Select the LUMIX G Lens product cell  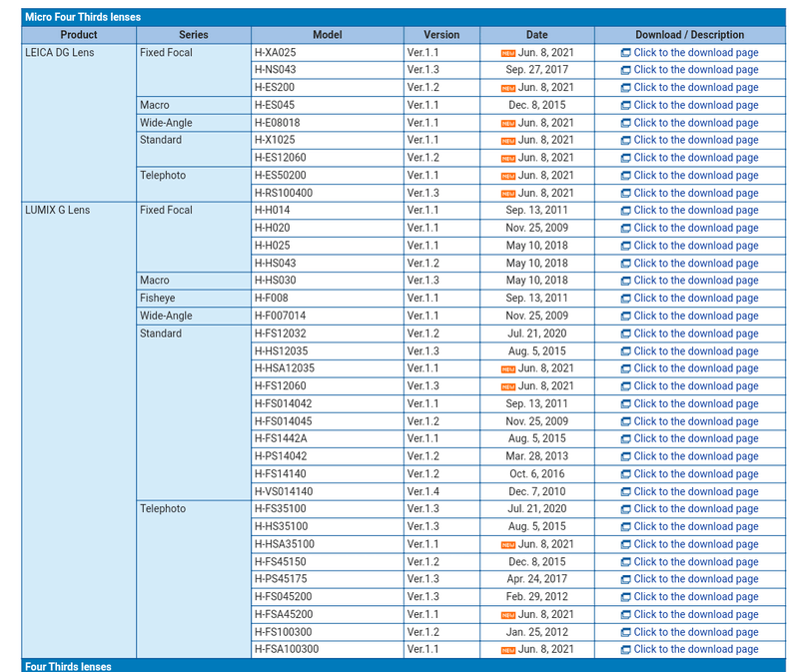[x=79, y=430]
